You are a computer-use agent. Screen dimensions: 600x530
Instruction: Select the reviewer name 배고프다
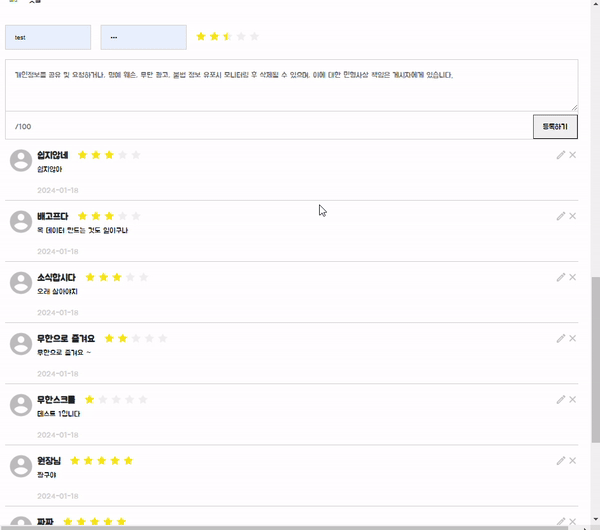(x=52, y=216)
